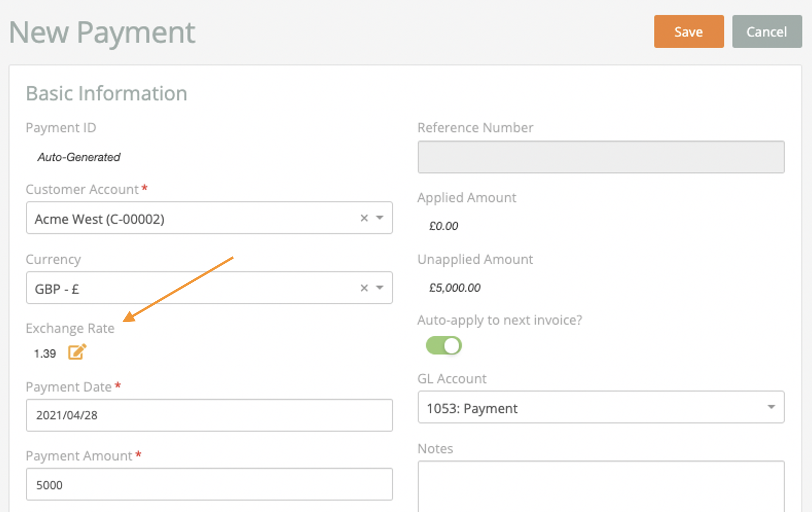Focus the Reference Number field
This screenshot has width=812, height=512.
tap(601, 157)
